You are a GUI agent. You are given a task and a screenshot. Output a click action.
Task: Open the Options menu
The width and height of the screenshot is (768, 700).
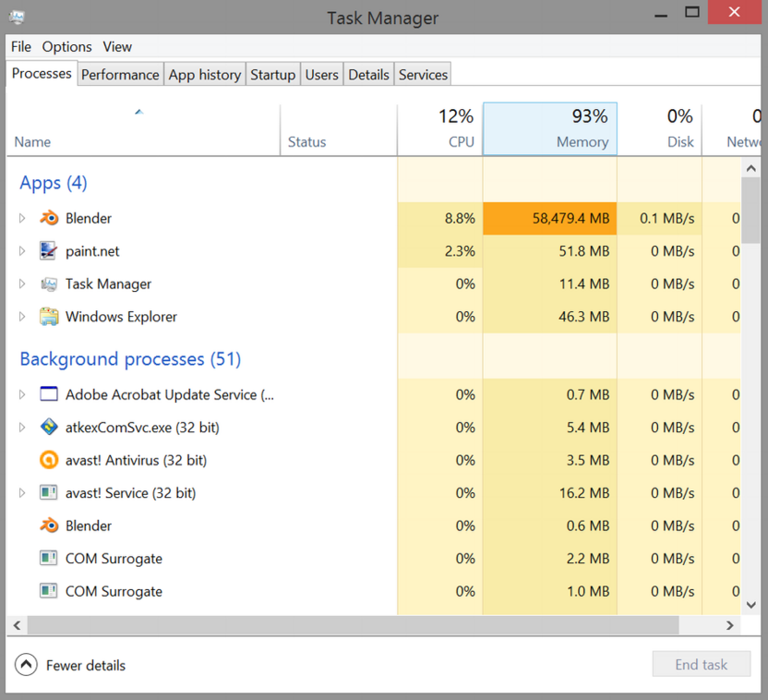(66, 46)
